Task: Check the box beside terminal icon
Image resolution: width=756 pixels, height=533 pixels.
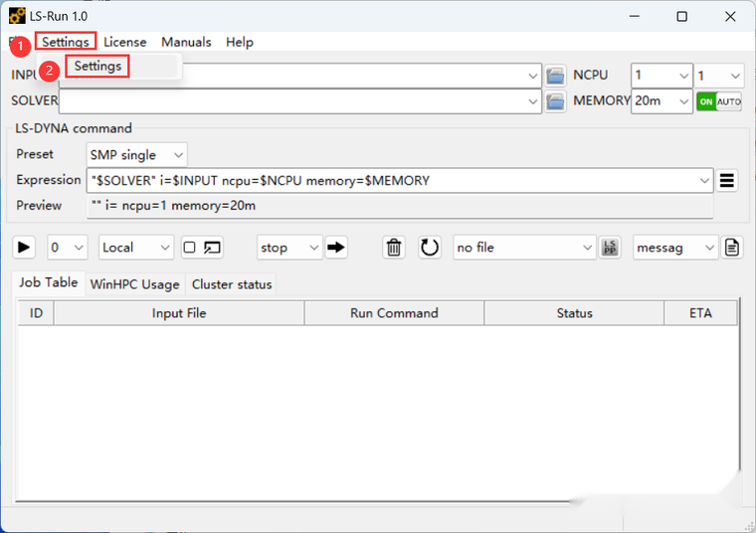Action: point(189,248)
